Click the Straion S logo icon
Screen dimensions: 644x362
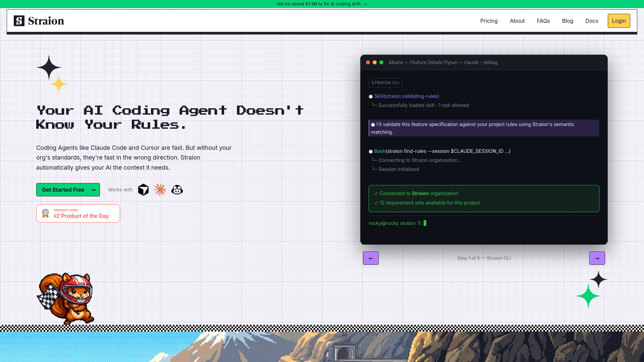[19, 21]
